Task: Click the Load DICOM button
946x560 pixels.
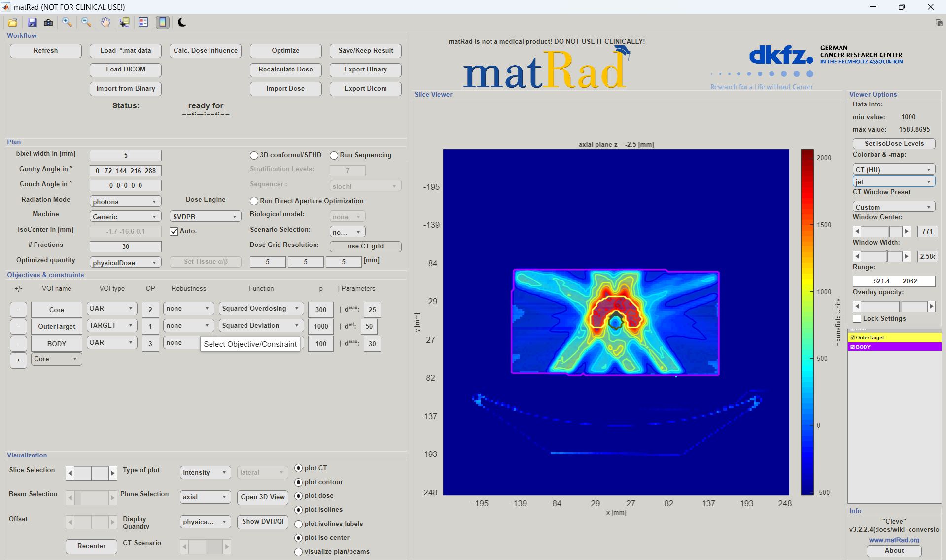Action: point(126,70)
